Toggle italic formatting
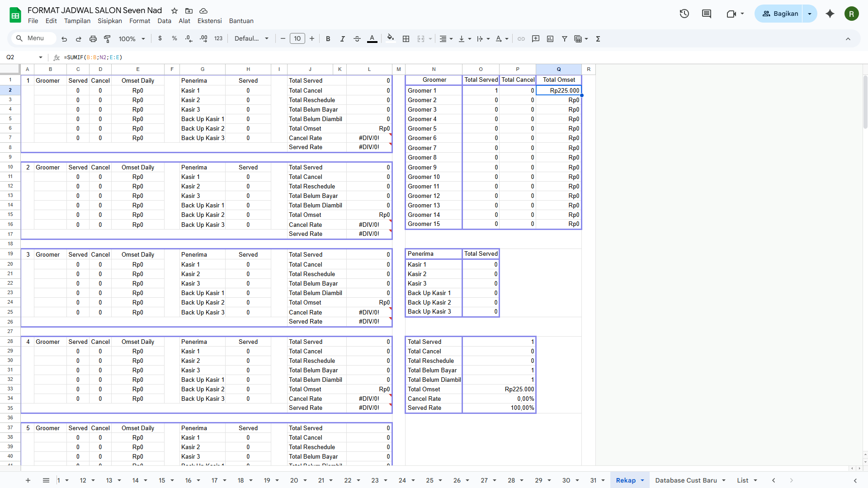The height and width of the screenshot is (488, 868). pos(342,39)
